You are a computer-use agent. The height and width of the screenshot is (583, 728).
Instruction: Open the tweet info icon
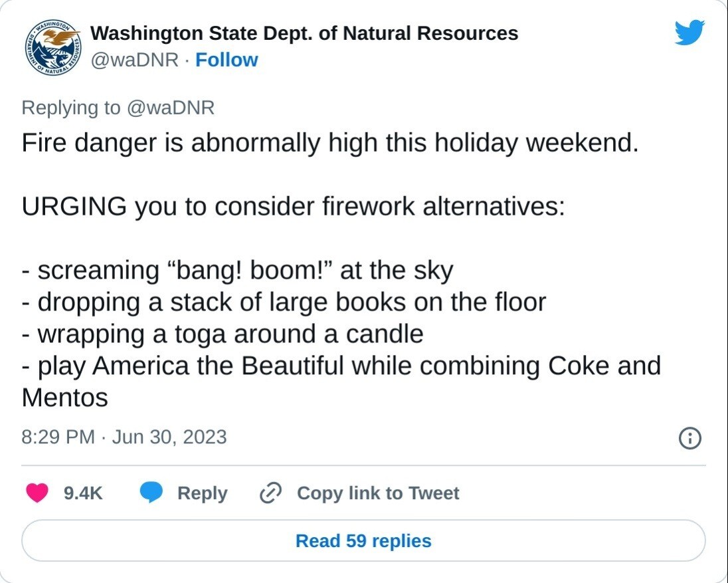pyautogui.click(x=690, y=438)
